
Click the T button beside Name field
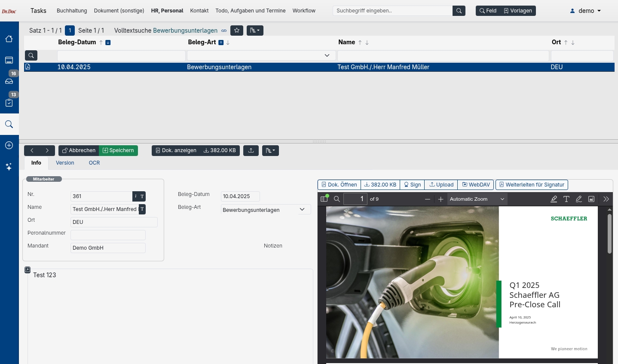[x=142, y=209]
